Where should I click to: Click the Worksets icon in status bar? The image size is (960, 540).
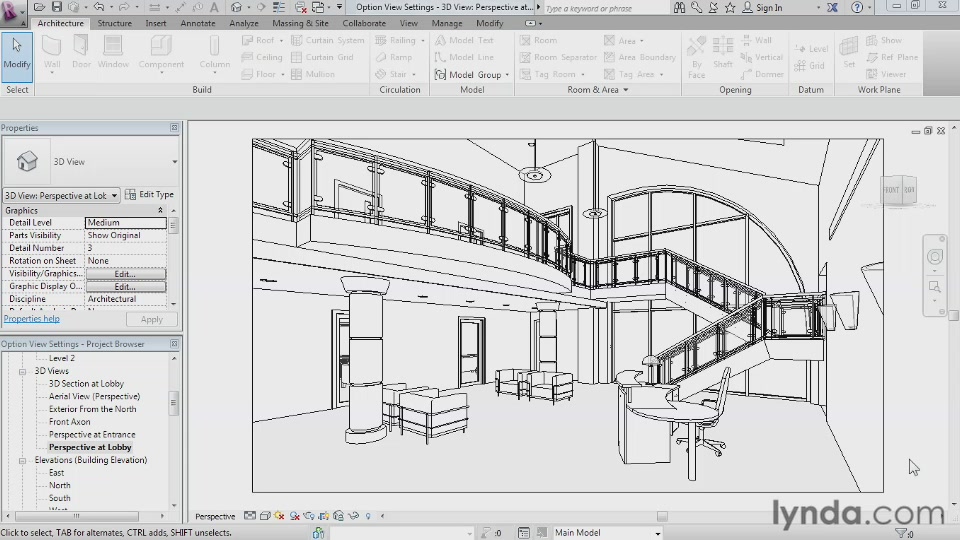(318, 533)
